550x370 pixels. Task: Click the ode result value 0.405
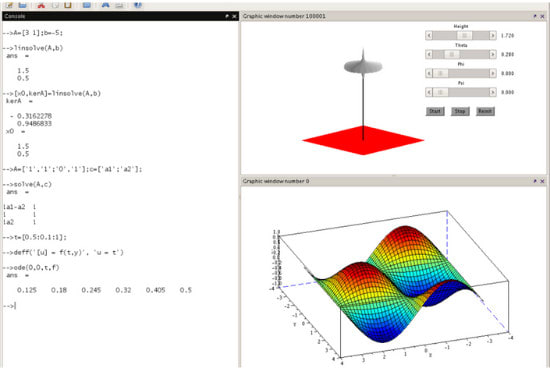click(155, 290)
